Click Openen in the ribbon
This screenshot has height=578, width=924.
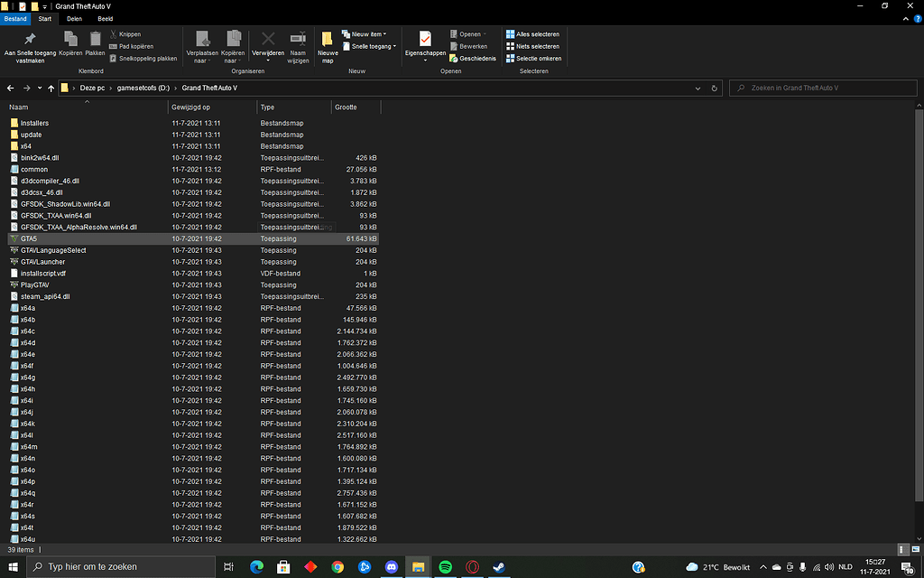[468, 34]
